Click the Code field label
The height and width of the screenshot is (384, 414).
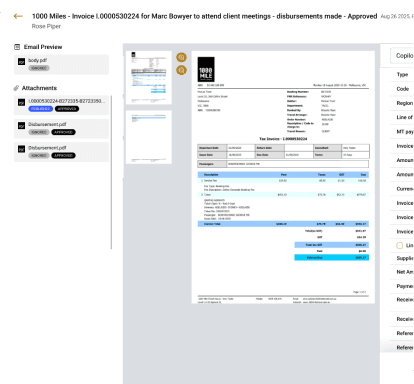403,89
